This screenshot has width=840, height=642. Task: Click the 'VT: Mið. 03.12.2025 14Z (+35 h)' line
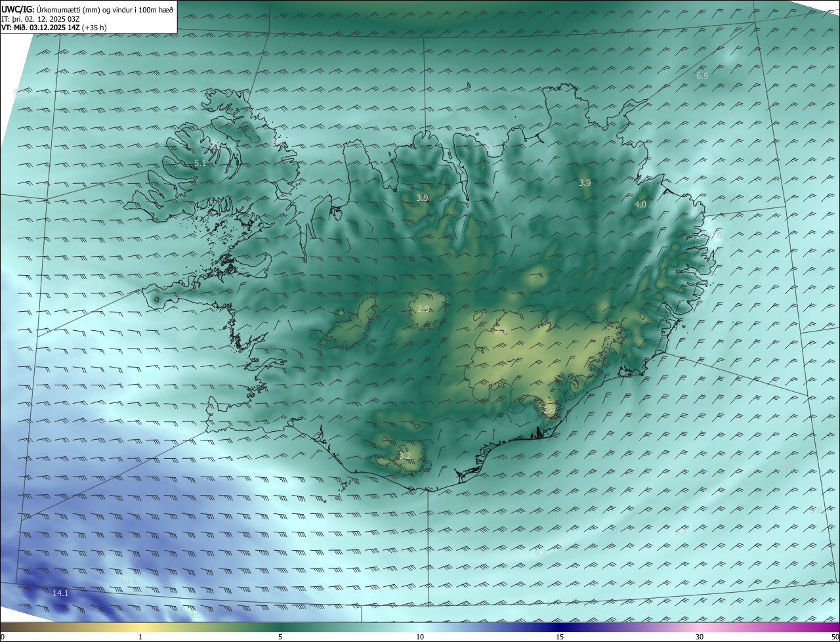[54, 28]
